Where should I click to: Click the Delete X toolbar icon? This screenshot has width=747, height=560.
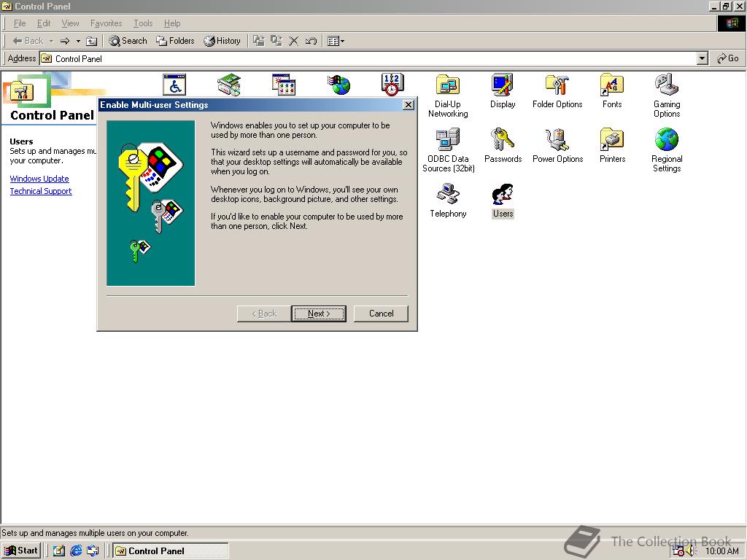[294, 41]
